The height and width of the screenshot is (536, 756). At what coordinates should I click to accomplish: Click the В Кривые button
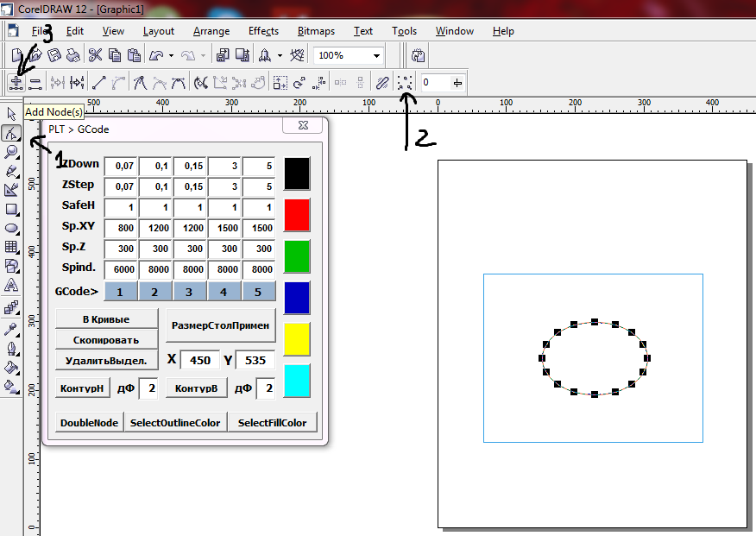click(106, 319)
